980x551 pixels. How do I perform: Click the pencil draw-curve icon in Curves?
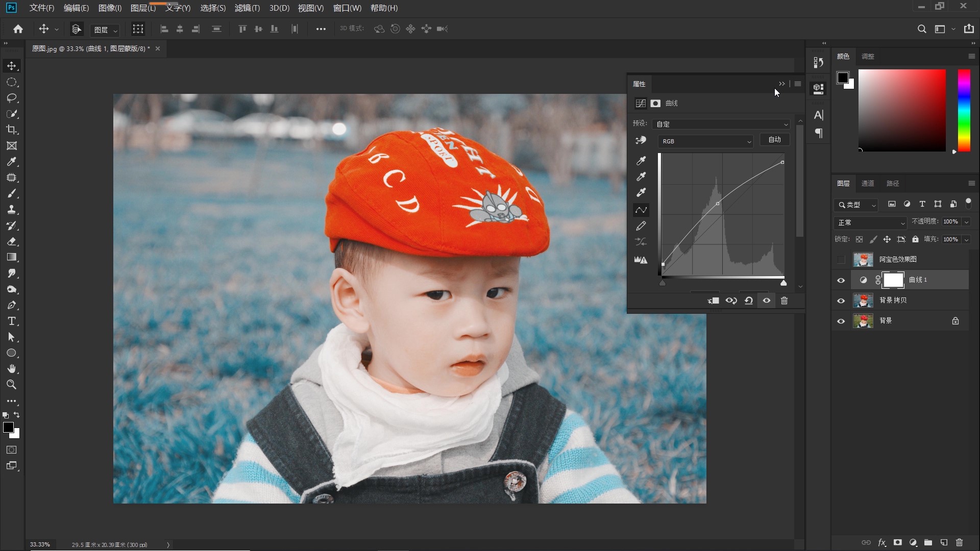point(641,226)
